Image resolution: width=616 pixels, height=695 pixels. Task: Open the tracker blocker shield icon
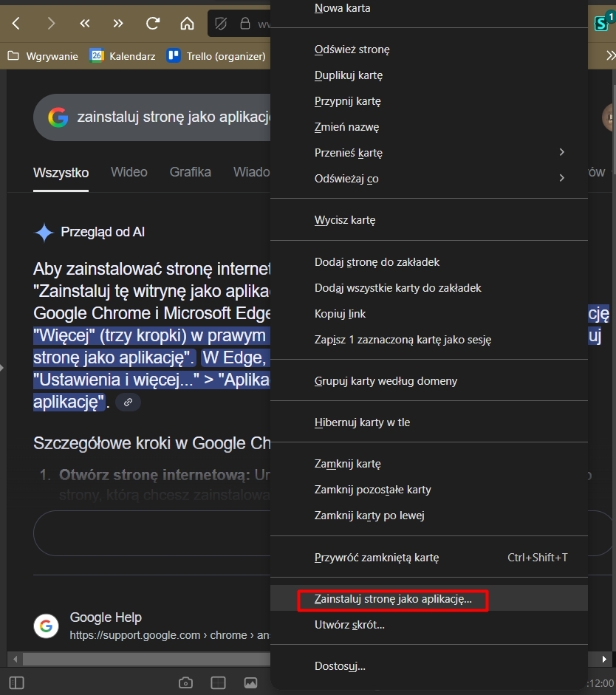(x=221, y=24)
